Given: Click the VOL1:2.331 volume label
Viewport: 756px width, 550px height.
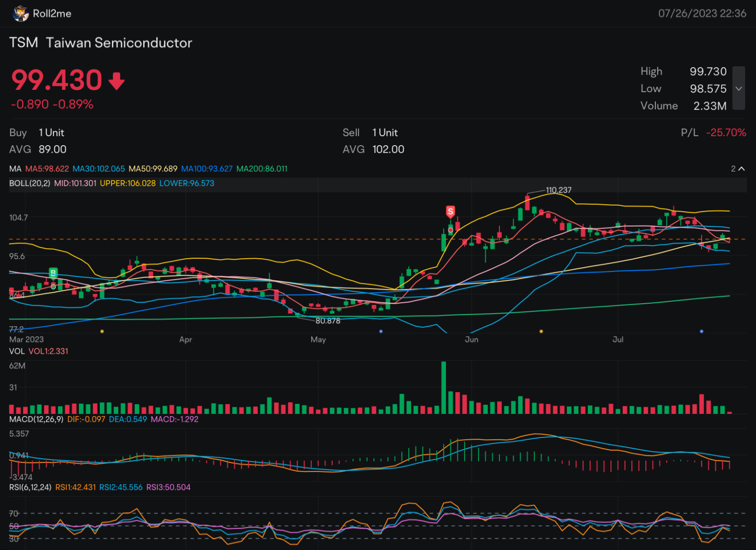Looking at the screenshot, I should (x=48, y=351).
